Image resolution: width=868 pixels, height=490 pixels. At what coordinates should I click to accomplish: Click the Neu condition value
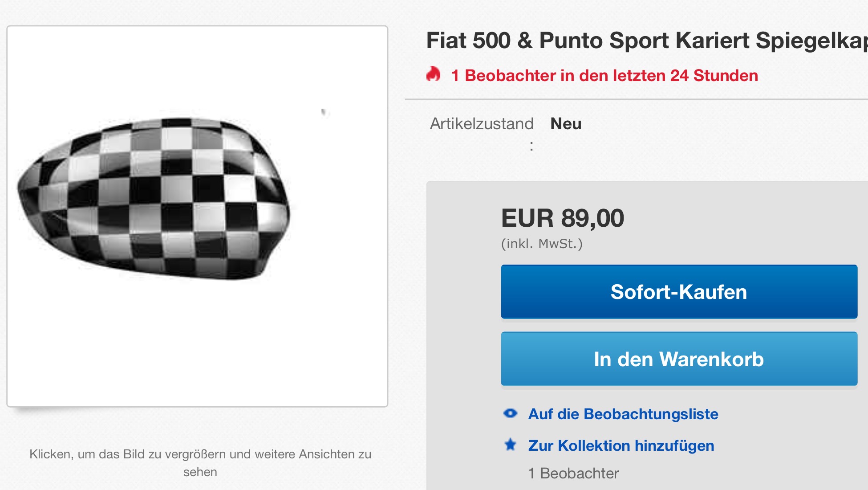point(566,124)
